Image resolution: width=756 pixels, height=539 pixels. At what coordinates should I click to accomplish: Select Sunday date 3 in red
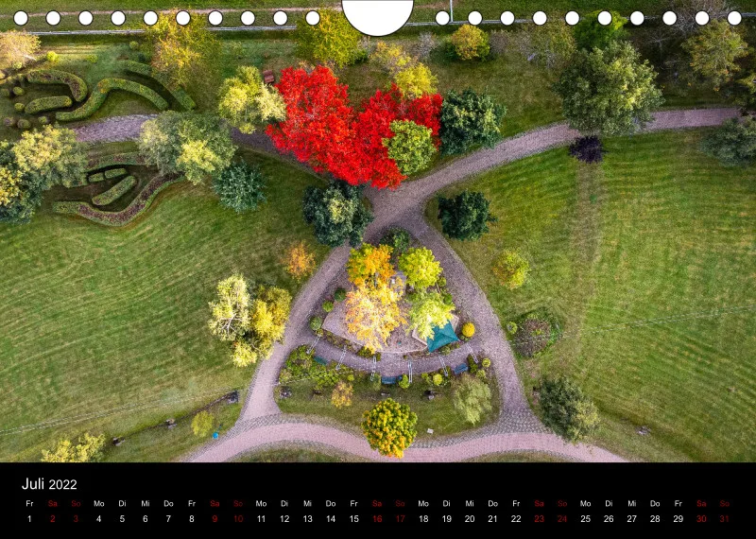coord(76,519)
